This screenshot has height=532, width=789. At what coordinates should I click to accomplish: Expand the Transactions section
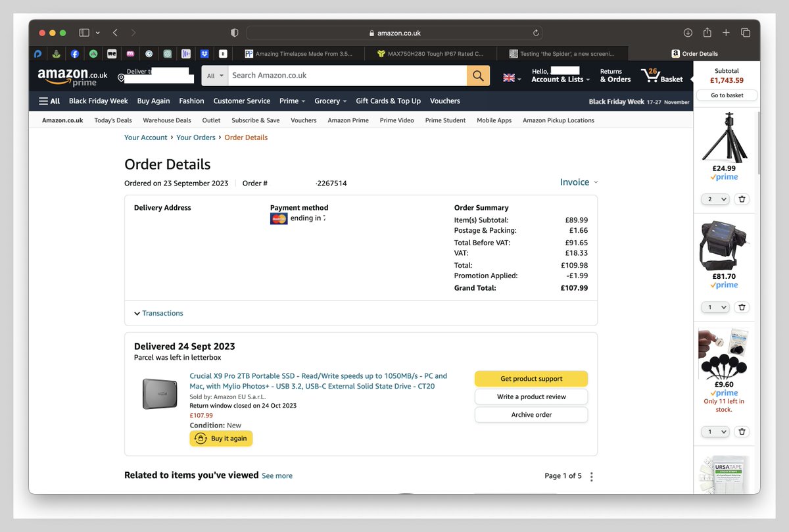tap(158, 313)
